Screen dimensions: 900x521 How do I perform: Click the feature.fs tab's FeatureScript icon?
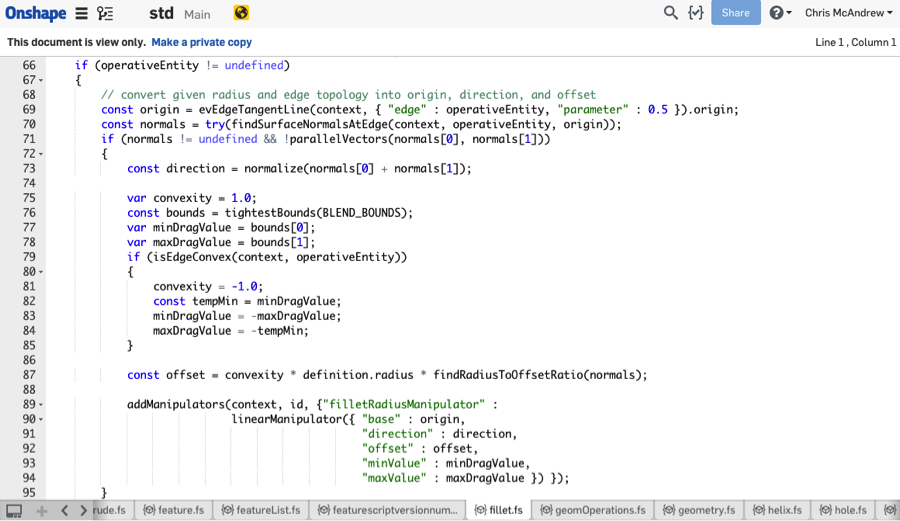coord(149,510)
